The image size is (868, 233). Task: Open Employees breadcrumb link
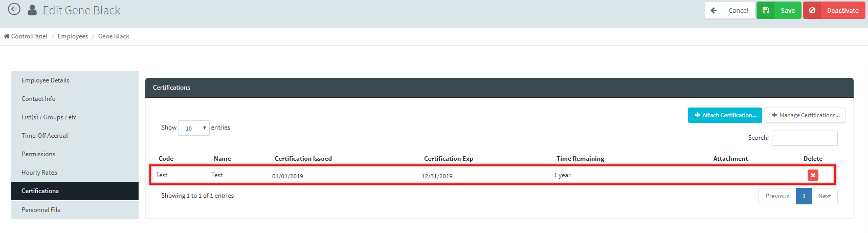coord(73,36)
